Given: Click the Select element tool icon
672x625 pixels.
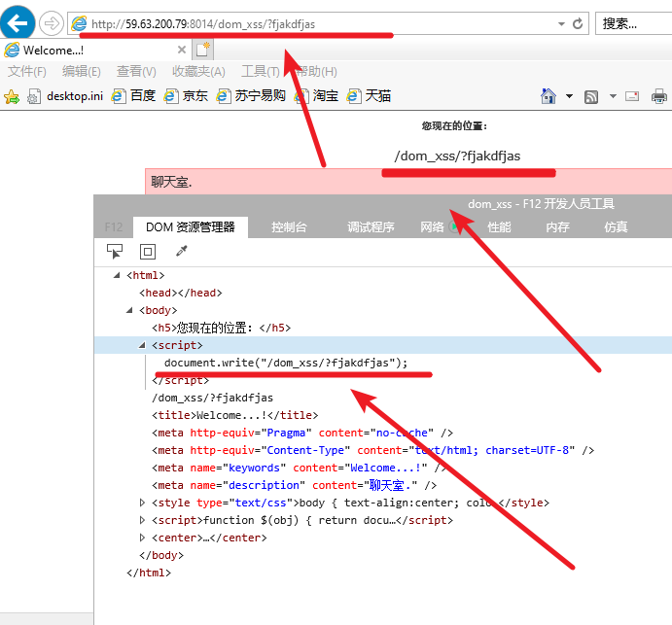Looking at the screenshot, I should 115,252.
